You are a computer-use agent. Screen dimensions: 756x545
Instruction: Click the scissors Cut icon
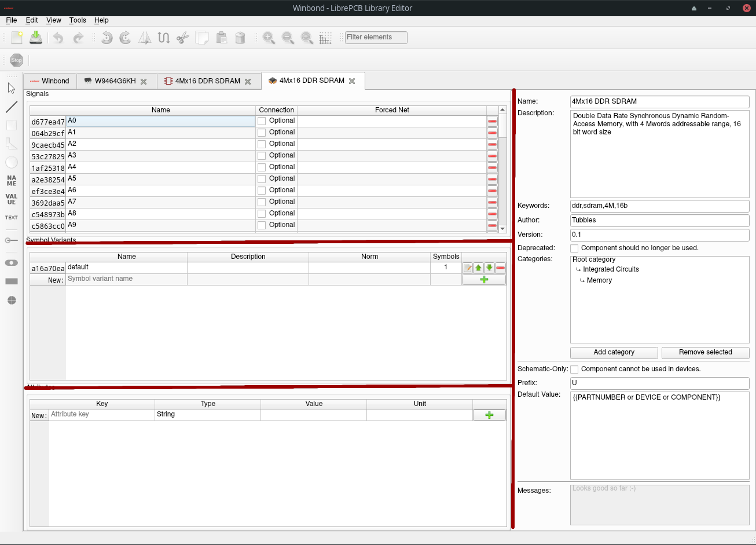pos(182,38)
